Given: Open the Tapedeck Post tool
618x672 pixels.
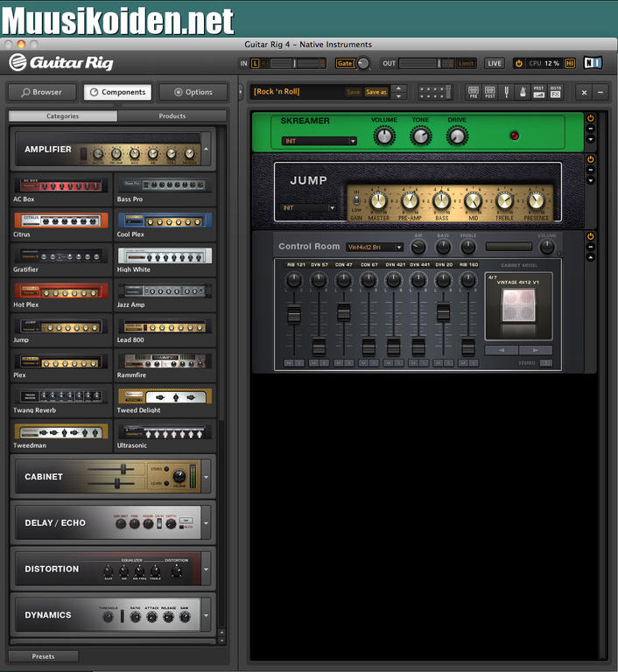Looking at the screenshot, I should pyautogui.click(x=490, y=92).
